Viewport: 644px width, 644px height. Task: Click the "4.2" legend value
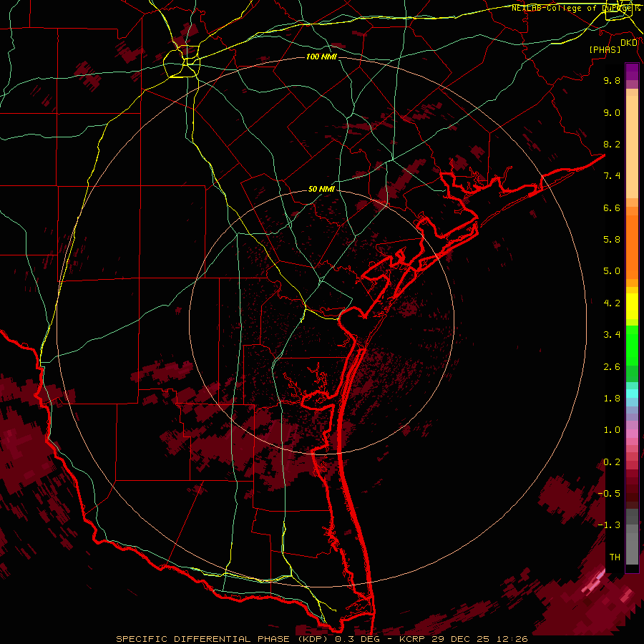click(612, 303)
